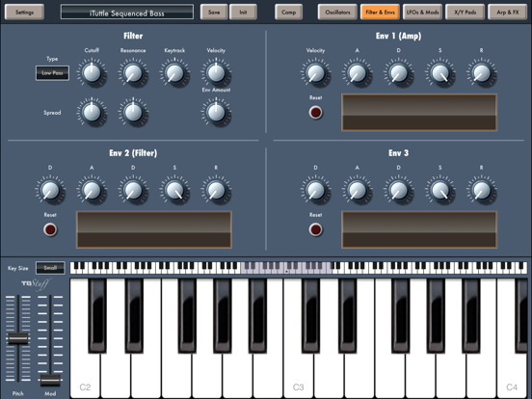
Task: Switch to the LFOs & Mods tab
Action: point(422,13)
